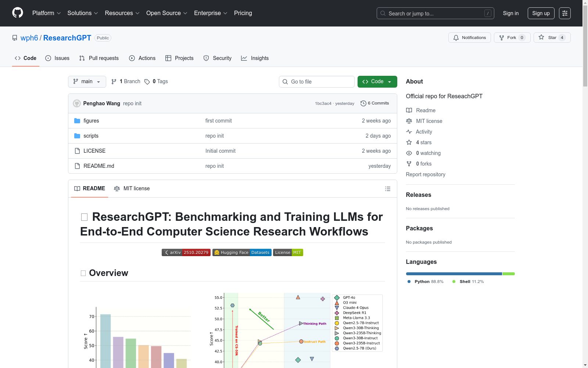Expand the Solutions menu
This screenshot has width=588, height=368.
click(83, 13)
